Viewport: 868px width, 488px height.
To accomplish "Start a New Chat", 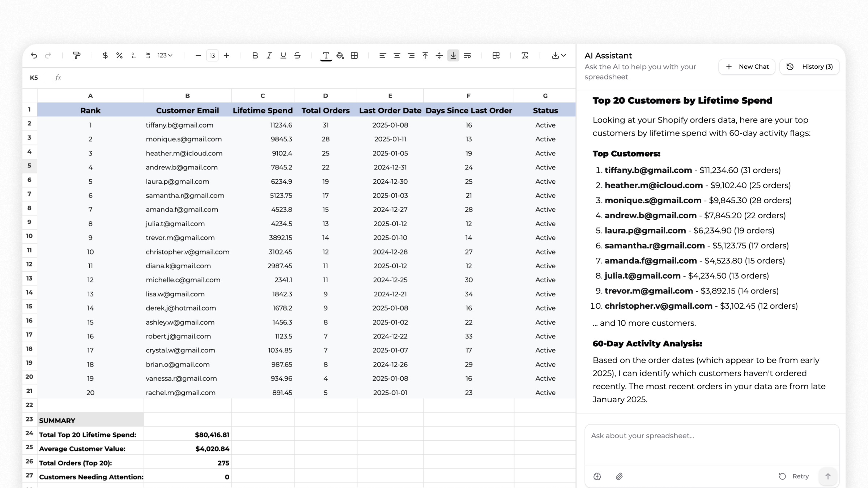I will 747,67.
